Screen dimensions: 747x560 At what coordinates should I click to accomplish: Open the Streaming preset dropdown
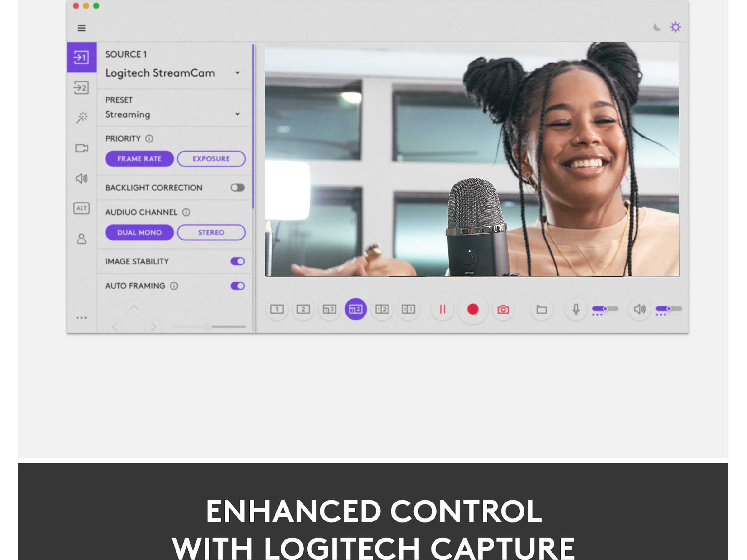[237, 114]
